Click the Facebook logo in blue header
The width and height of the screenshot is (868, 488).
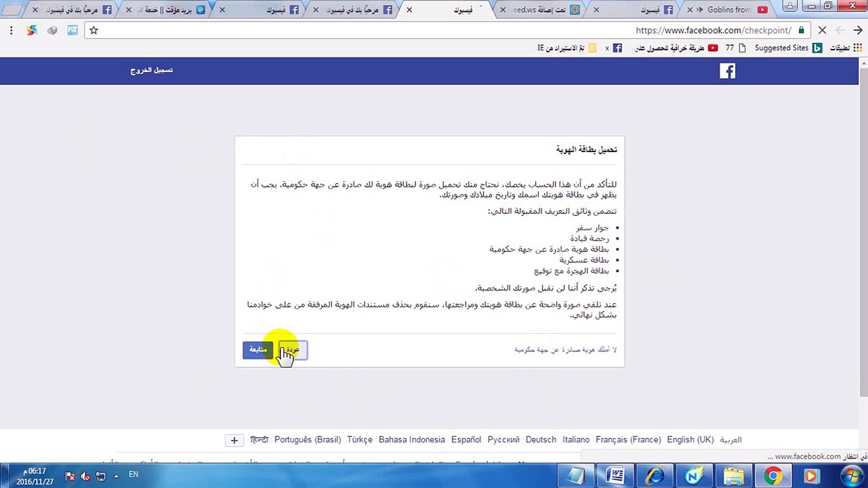tap(727, 71)
